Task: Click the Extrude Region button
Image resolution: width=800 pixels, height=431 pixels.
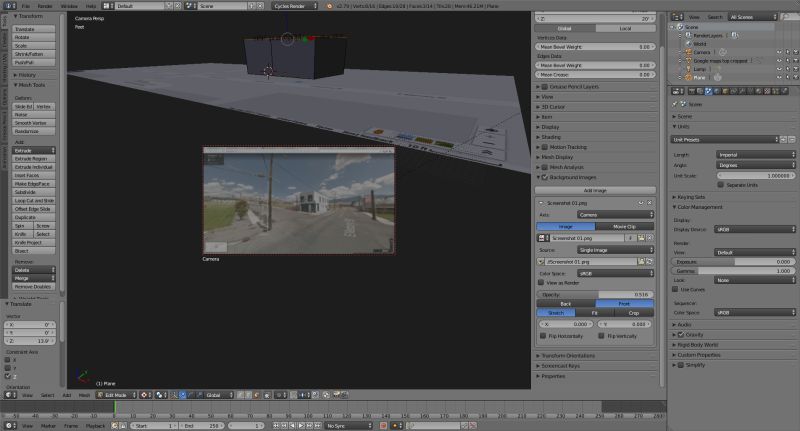Action: pos(34,159)
